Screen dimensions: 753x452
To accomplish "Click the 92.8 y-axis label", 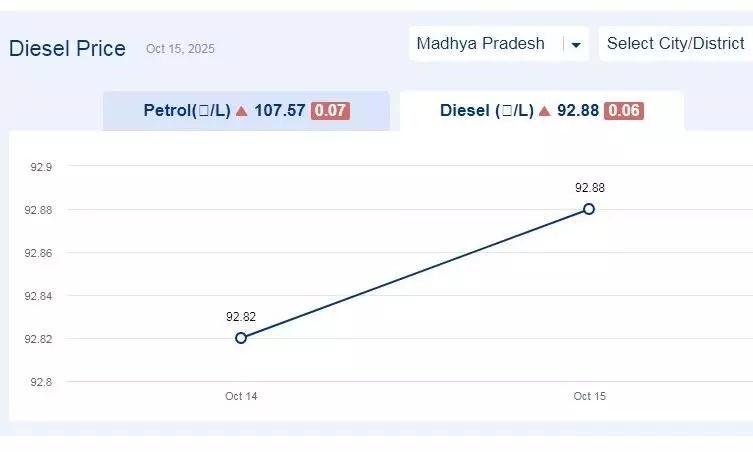I will point(40,382).
